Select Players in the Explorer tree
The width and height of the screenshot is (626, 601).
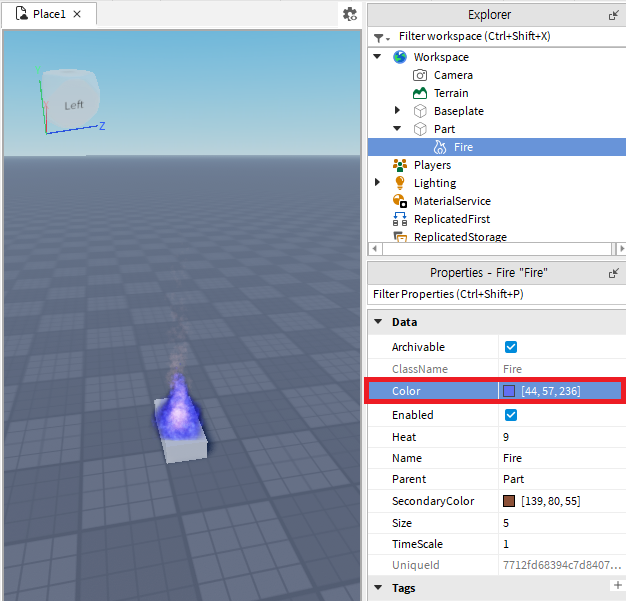(432, 165)
